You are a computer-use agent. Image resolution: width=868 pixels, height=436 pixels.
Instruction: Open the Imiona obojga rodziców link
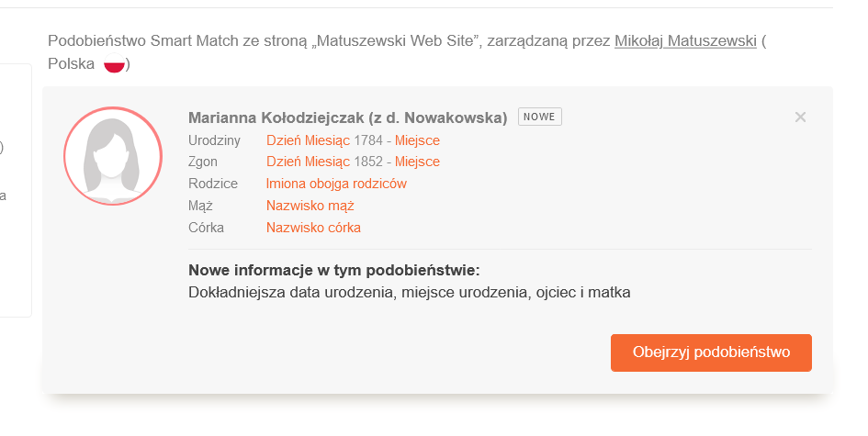[336, 184]
